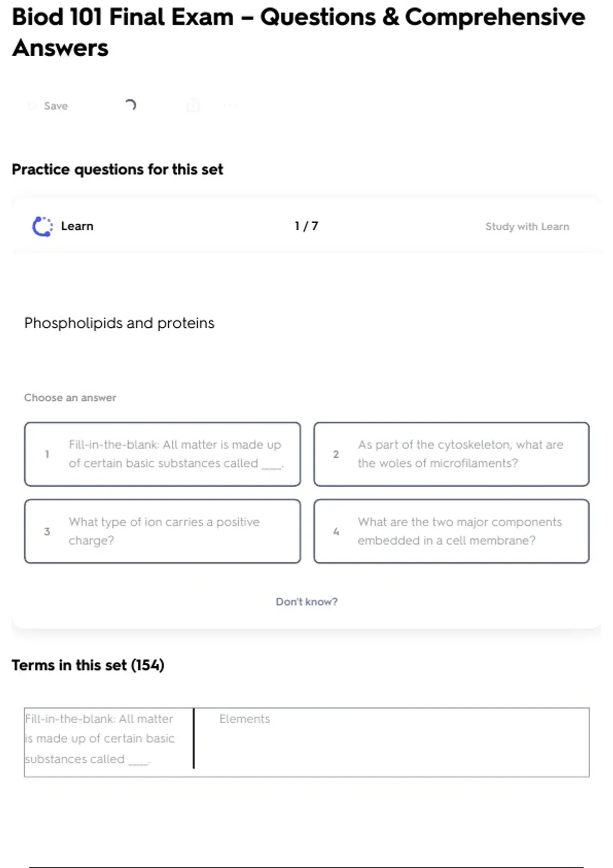Click the Practice questions for this set heading
The image size is (613, 868).
pos(117,169)
